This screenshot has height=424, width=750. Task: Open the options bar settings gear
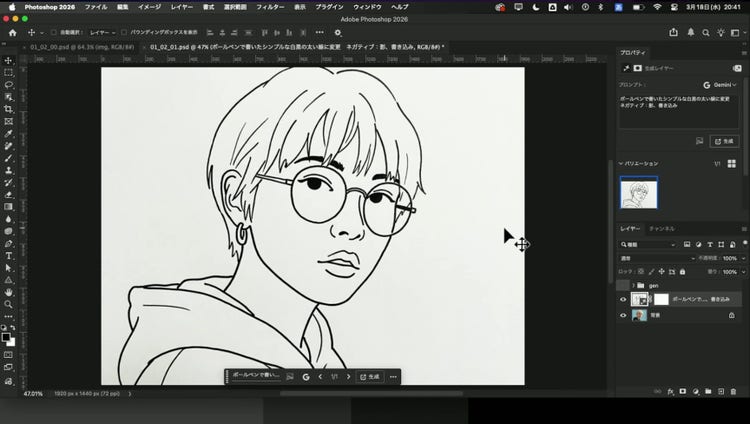pyautogui.click(x=337, y=32)
